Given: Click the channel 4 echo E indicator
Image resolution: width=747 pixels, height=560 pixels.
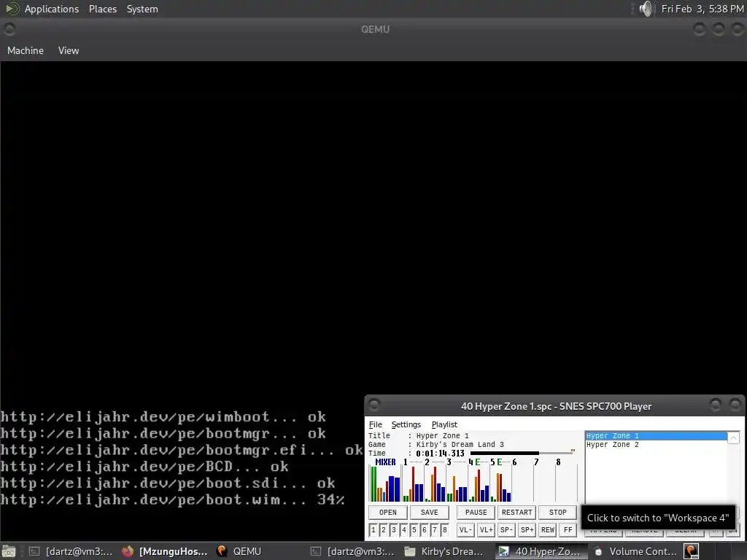Looking at the screenshot, I should [477, 462].
